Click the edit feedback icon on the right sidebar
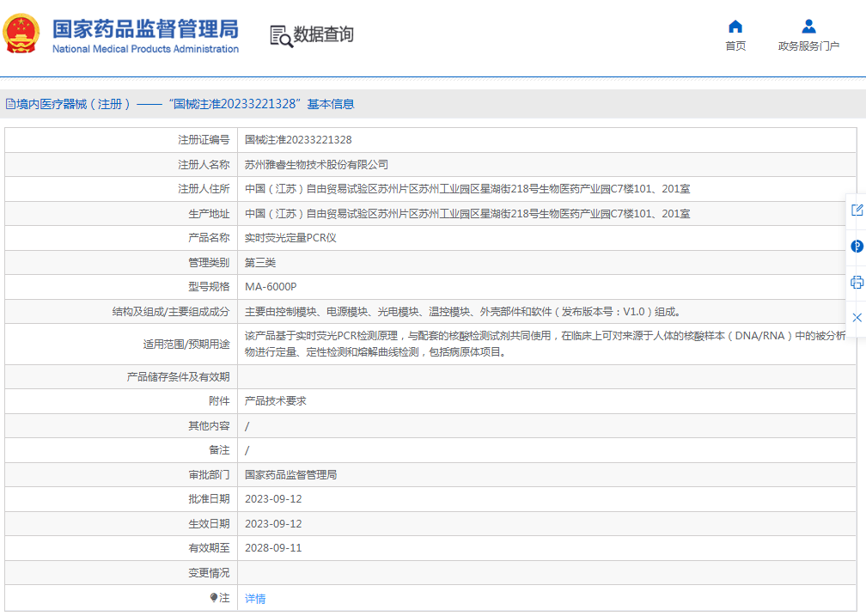Screen dimensions: 866x616 [x=857, y=210]
